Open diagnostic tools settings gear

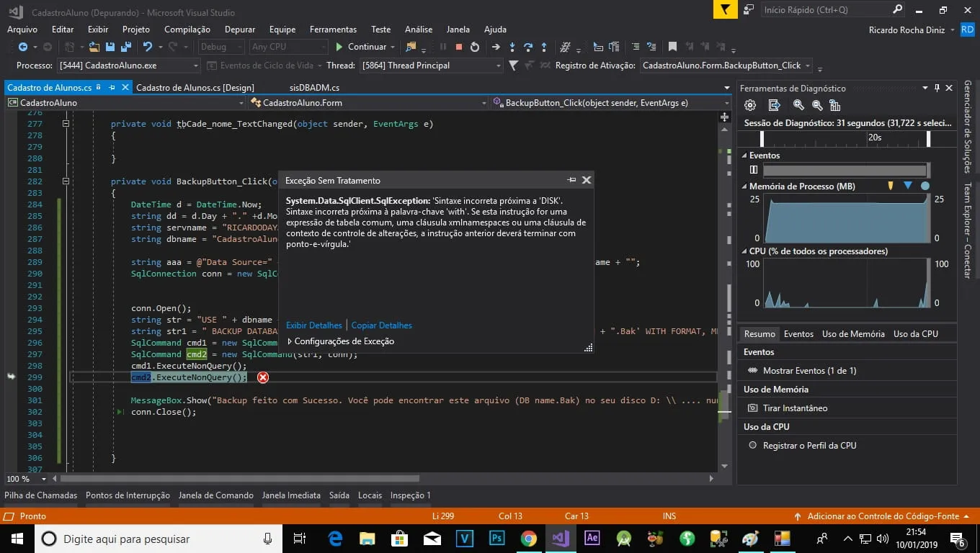pos(750,105)
